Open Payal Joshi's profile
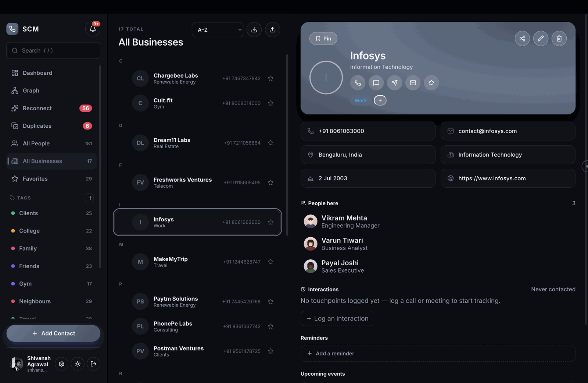 (x=438, y=266)
